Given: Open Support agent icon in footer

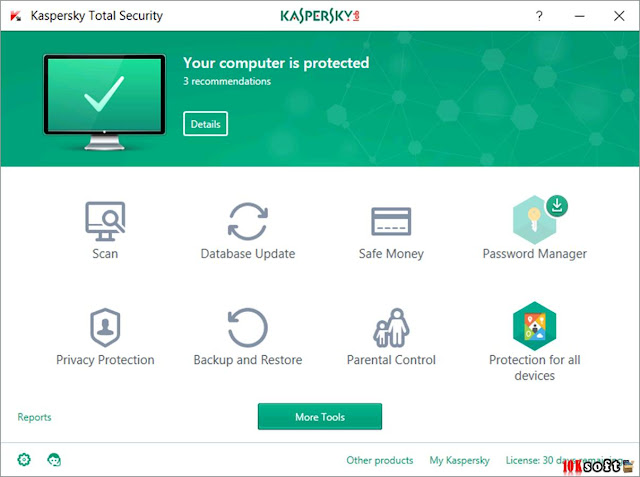Looking at the screenshot, I should tap(54, 459).
